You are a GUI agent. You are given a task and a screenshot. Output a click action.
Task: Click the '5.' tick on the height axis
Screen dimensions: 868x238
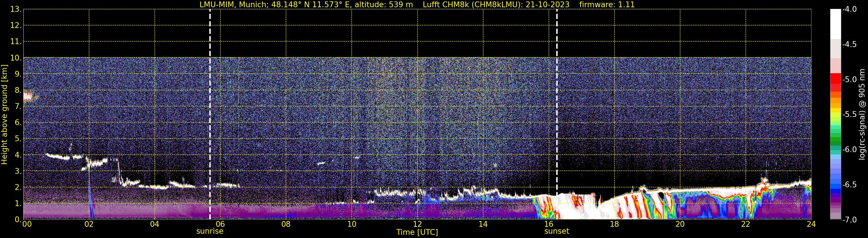[x=18, y=139]
